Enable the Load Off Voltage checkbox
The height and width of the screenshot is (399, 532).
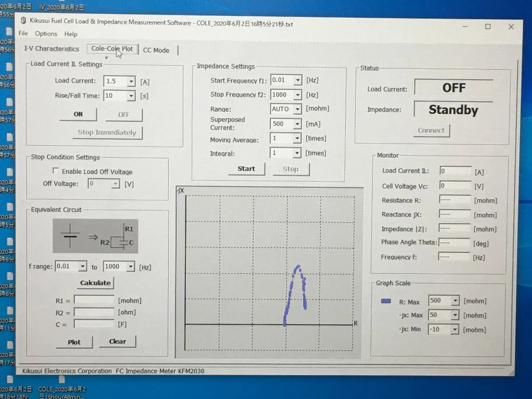tap(56, 171)
